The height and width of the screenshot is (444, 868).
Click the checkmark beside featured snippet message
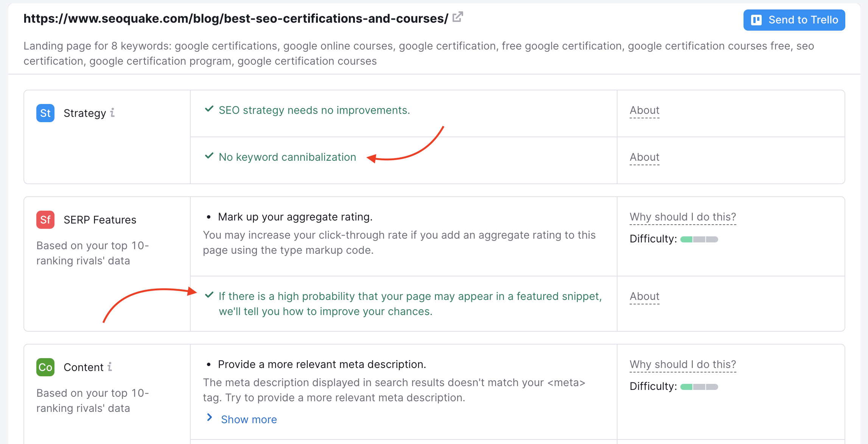[x=209, y=295]
